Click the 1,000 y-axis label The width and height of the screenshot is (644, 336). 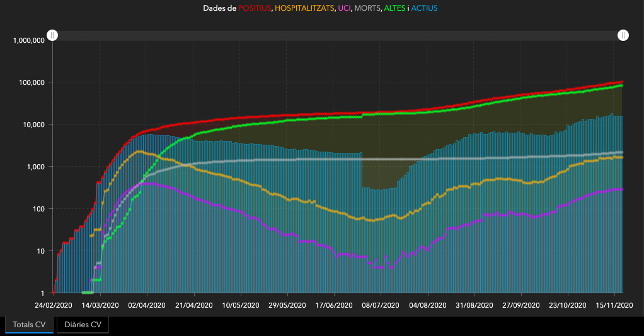[36, 167]
